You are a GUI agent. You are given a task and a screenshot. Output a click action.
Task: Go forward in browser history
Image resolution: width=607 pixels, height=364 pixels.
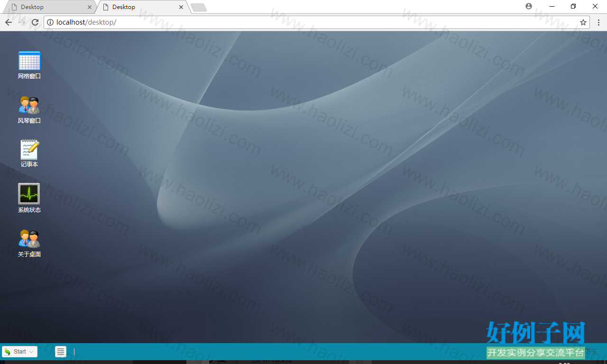22,22
